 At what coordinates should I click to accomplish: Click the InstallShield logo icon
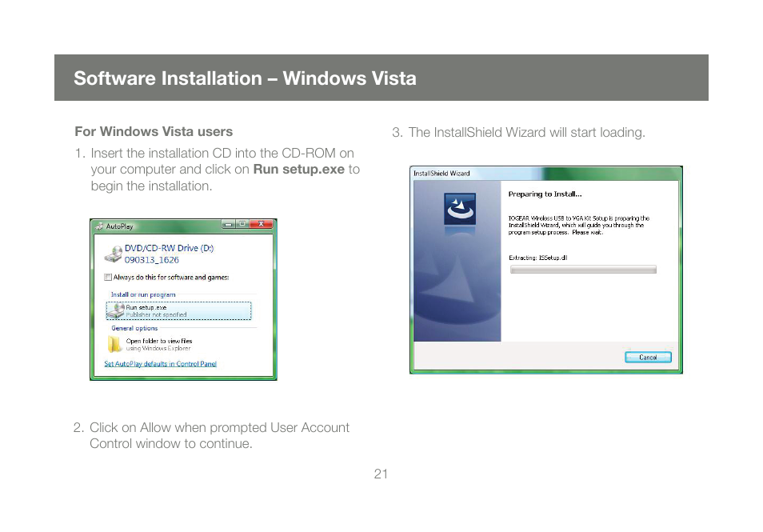pyautogui.click(x=459, y=209)
